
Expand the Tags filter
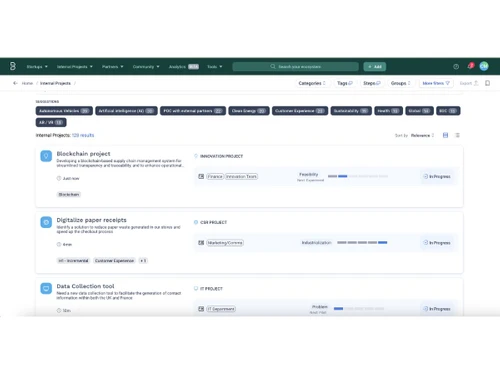pyautogui.click(x=345, y=83)
